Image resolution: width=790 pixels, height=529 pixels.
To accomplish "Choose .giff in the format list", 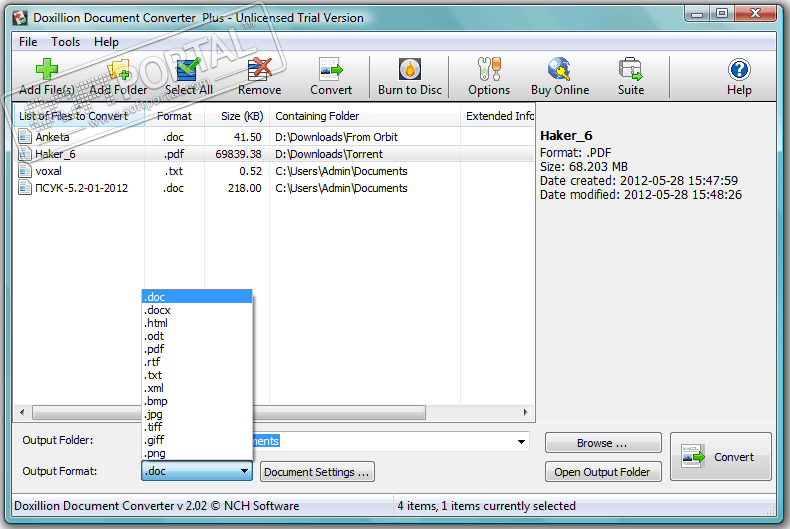I will click(x=197, y=440).
